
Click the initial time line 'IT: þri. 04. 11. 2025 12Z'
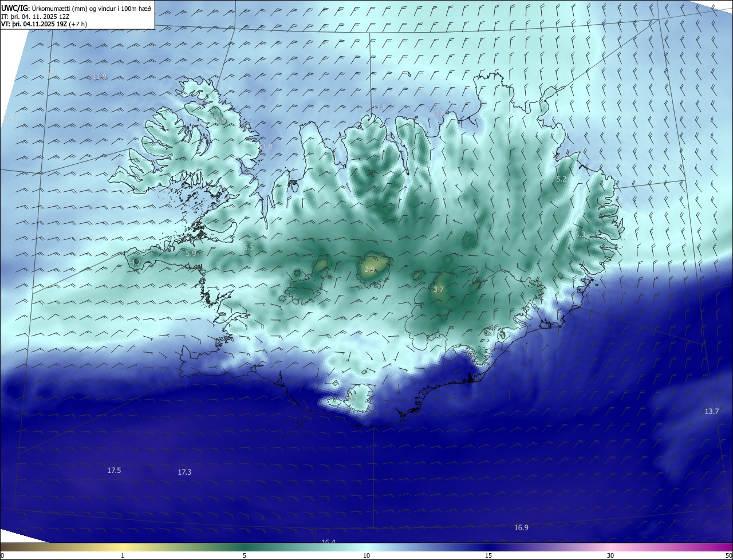click(x=36, y=16)
